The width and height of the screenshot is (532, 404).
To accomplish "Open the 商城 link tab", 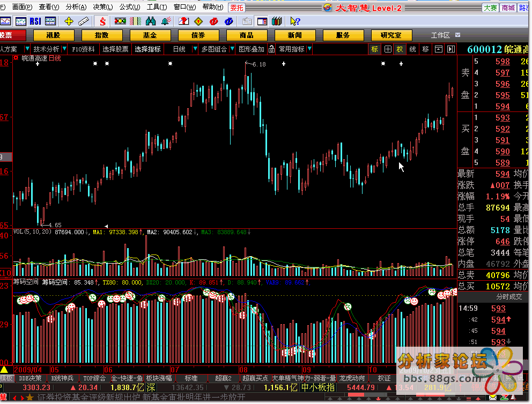I will pos(508,8).
